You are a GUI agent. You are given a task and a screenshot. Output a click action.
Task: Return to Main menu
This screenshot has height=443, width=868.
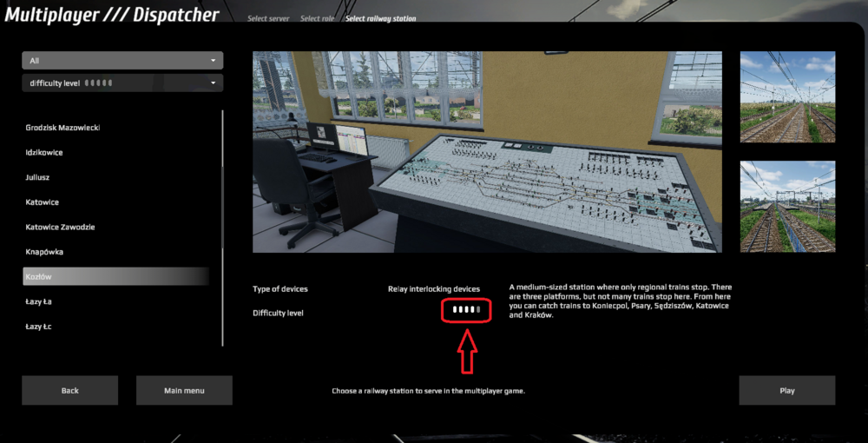pyautogui.click(x=184, y=390)
